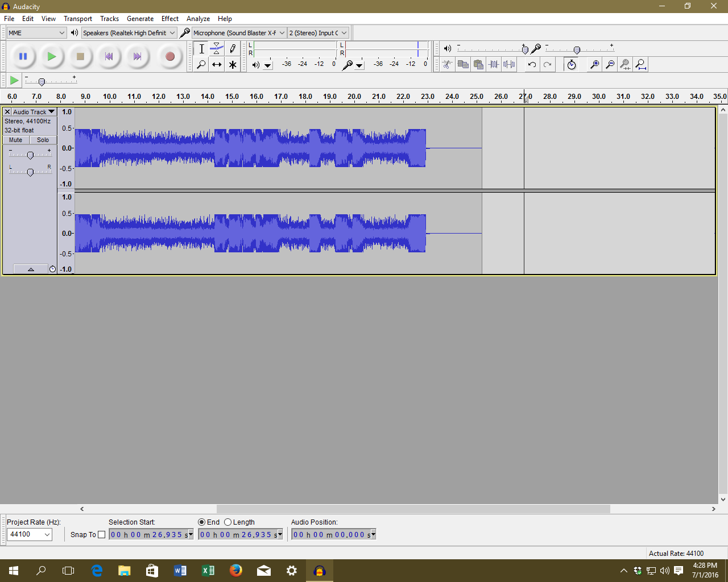
Task: Undo the last action
Action: [x=532, y=64]
